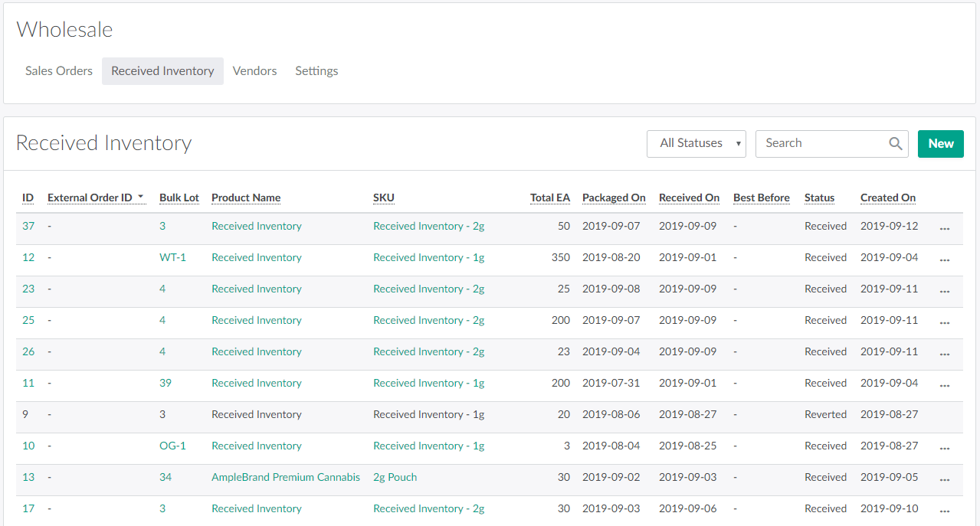Click the green New button
This screenshot has width=980, height=526.
pos(940,143)
